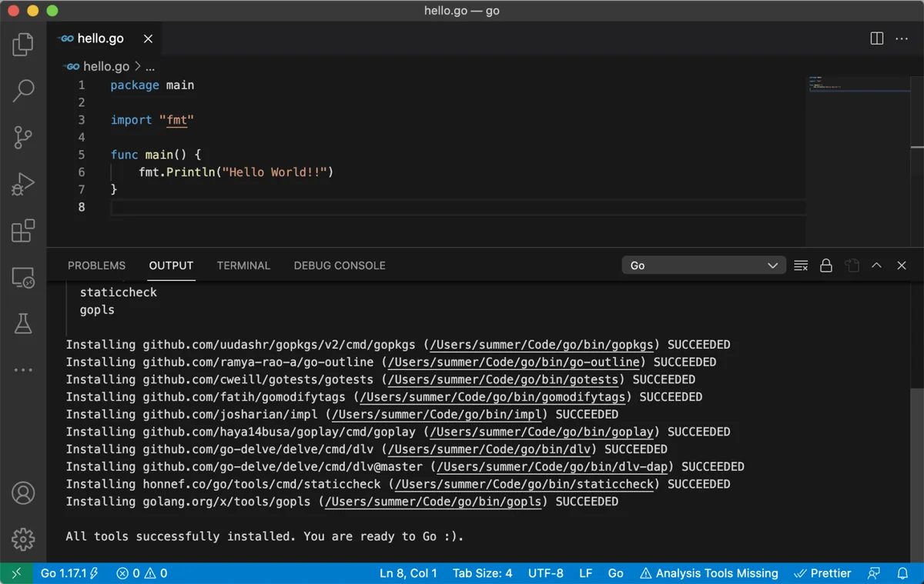The image size is (924, 584).
Task: Click Analysis Tools Missing warning
Action: click(709, 573)
